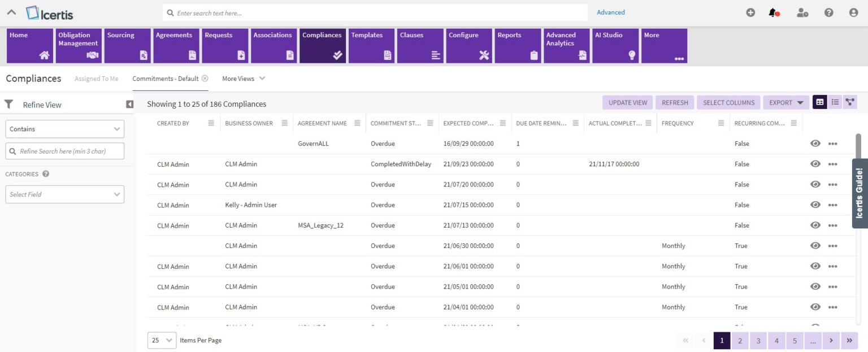Open the eye preview on the MSA_Legacy_12 row

[815, 225]
